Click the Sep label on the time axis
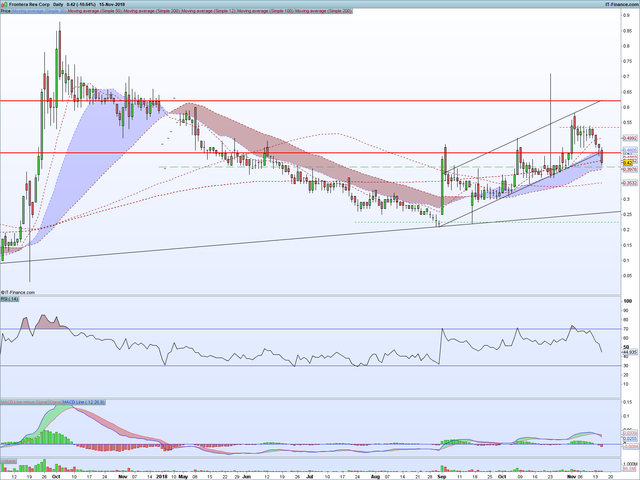This screenshot has width=640, height=480. click(x=442, y=476)
